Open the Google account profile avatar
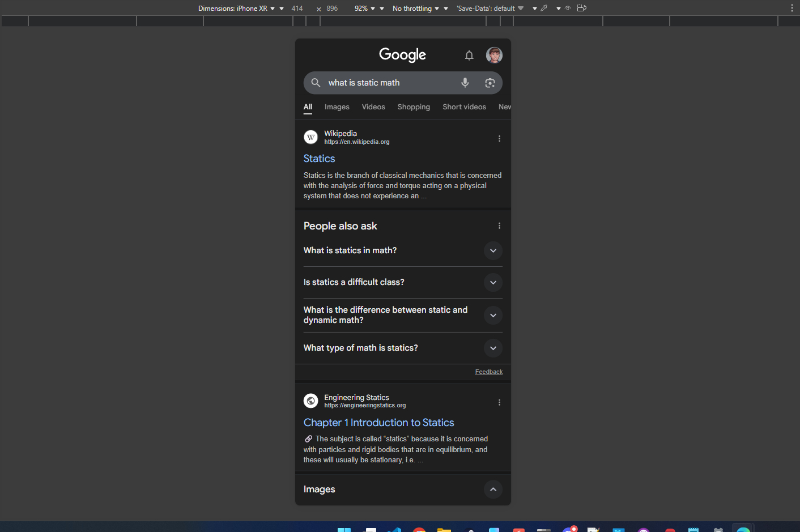Viewport: 800px width, 532px height. point(494,55)
